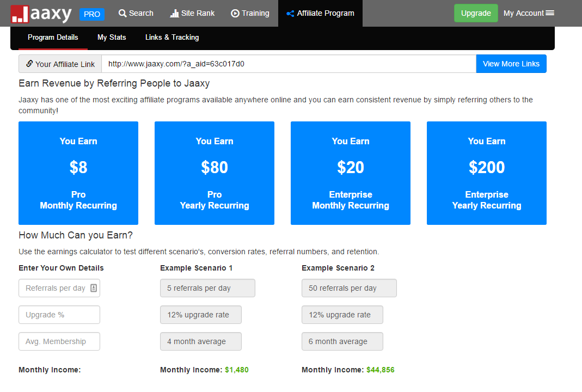Click the $80 Pro Yearly Recurring card
582x392 pixels.
[x=215, y=173]
